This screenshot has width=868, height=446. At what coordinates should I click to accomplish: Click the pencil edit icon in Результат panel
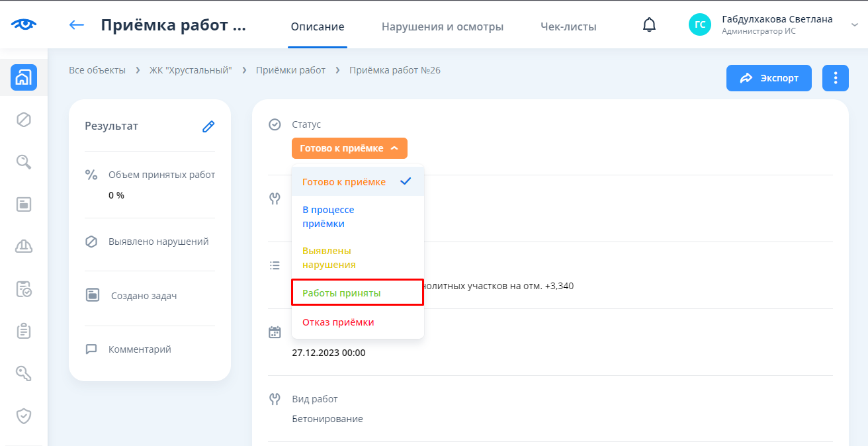click(x=208, y=126)
